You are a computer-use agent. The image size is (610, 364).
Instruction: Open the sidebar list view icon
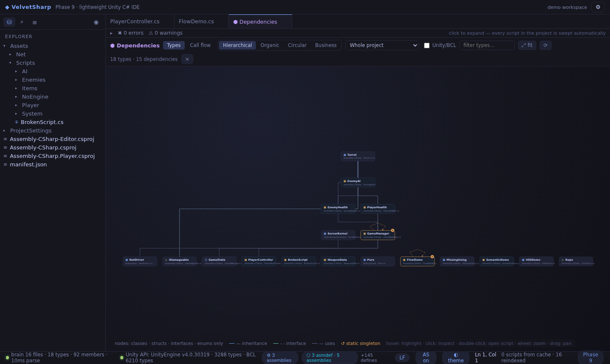coord(35,22)
